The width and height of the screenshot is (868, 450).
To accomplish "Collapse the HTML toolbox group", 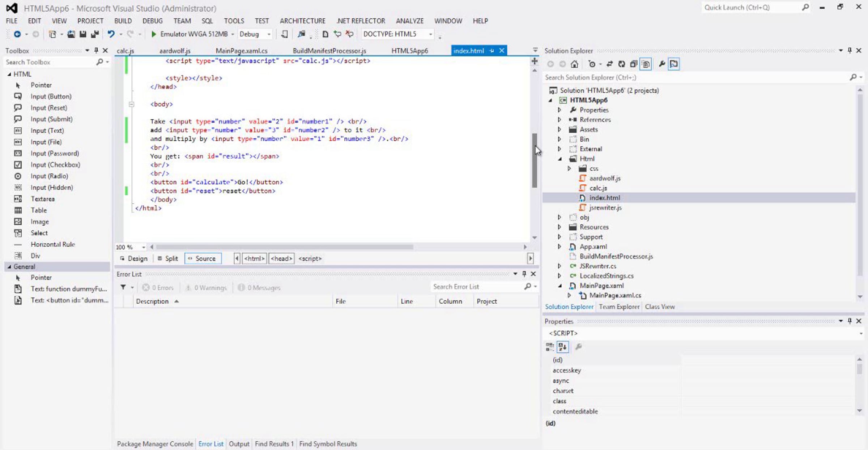I will coord(9,74).
